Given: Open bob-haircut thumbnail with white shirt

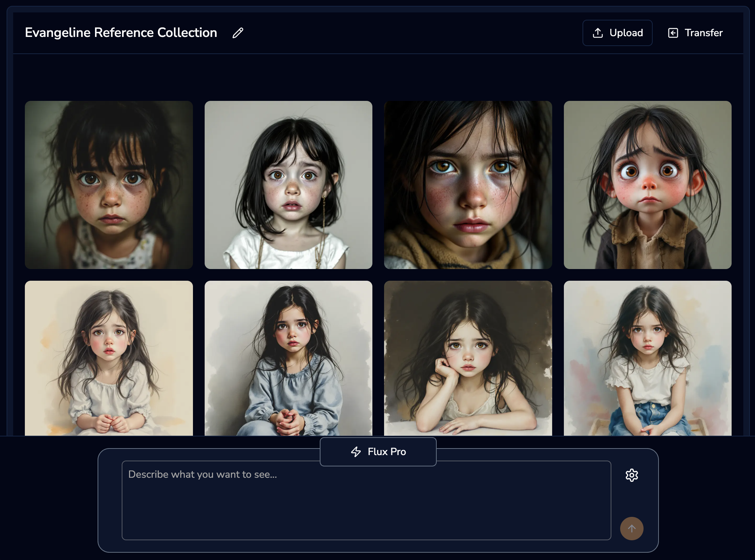Looking at the screenshot, I should coord(288,185).
